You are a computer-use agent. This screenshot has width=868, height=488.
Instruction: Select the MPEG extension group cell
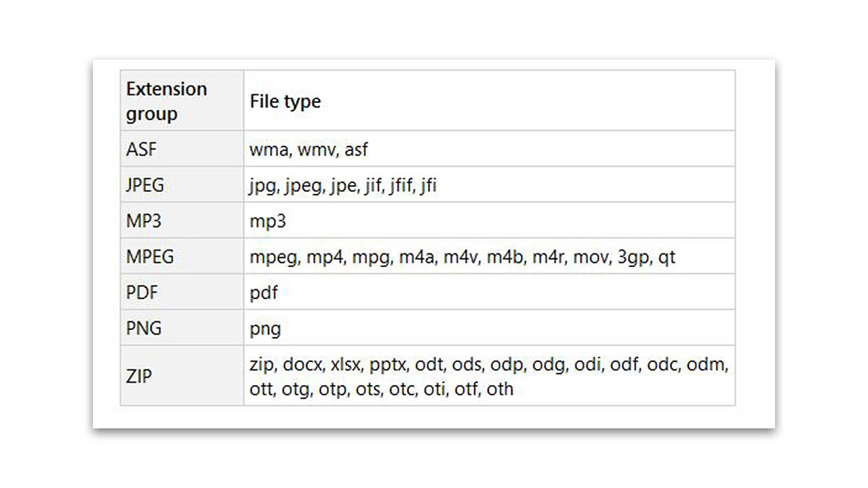pos(182,256)
